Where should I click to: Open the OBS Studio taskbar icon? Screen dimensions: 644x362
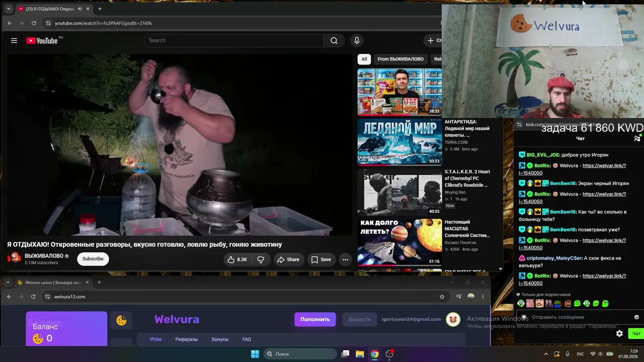(389, 354)
